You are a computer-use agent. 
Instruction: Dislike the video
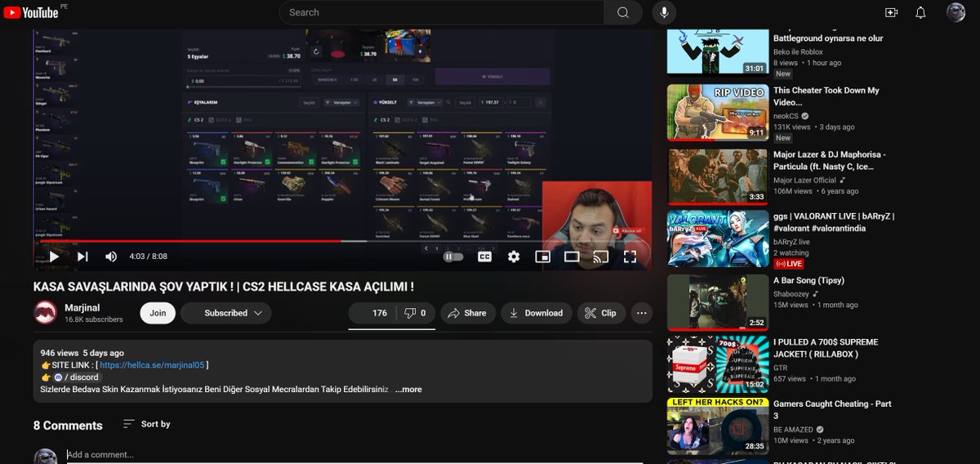point(416,313)
